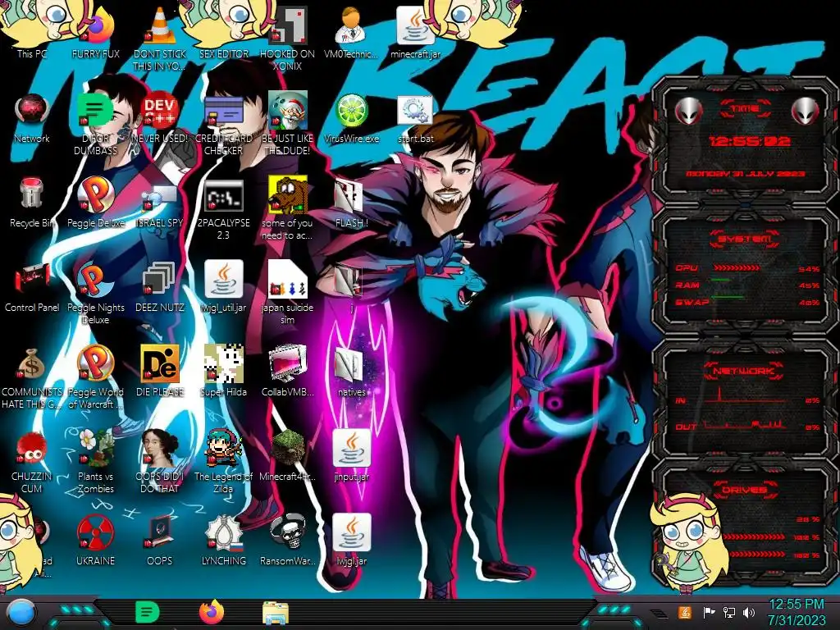Click the RAM usage row in widget
Viewport: 840px width, 630px height.
[x=747, y=285]
